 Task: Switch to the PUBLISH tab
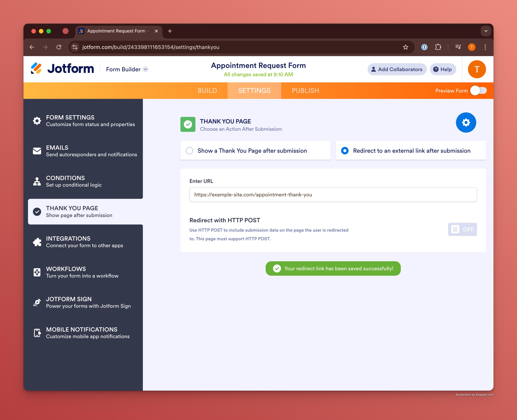coord(305,91)
